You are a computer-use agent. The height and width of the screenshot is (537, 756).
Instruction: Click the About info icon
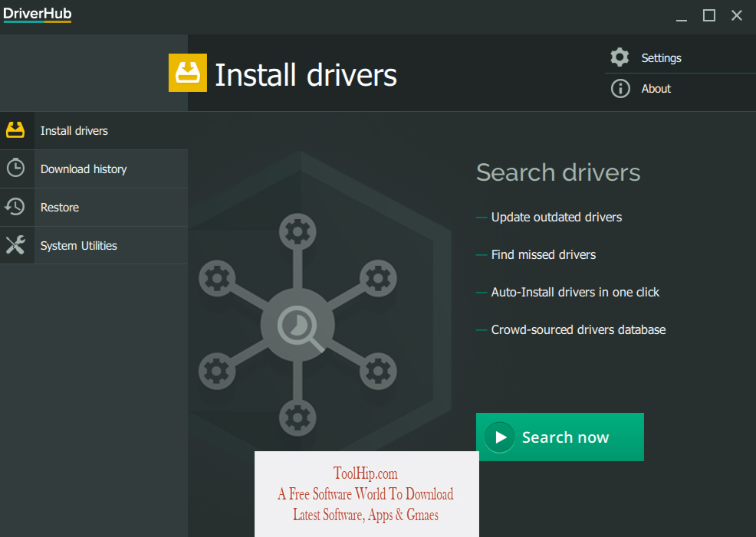[620, 89]
